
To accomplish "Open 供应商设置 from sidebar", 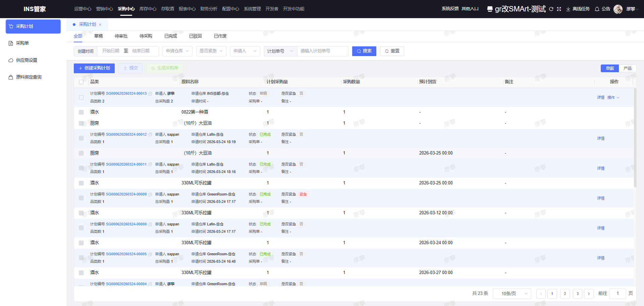I will pyautogui.click(x=26, y=60).
